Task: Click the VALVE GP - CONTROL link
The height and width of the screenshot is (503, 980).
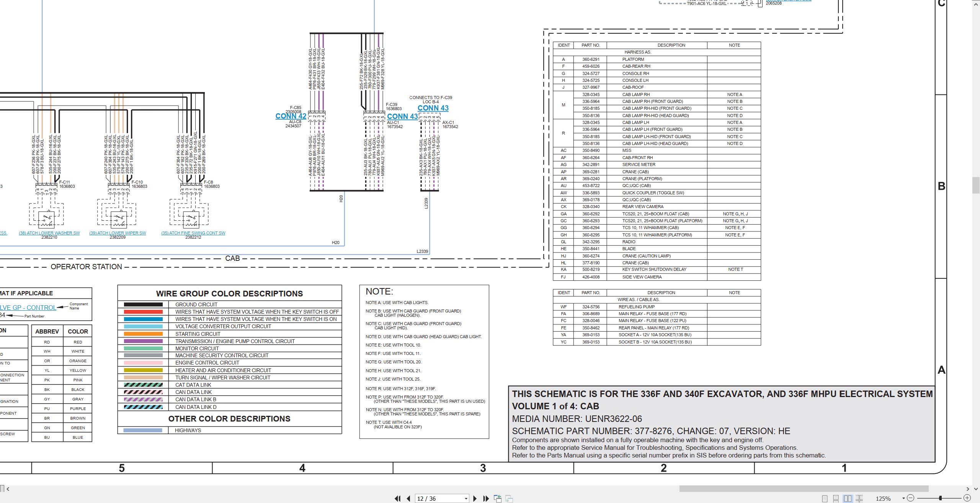Action: (x=28, y=308)
